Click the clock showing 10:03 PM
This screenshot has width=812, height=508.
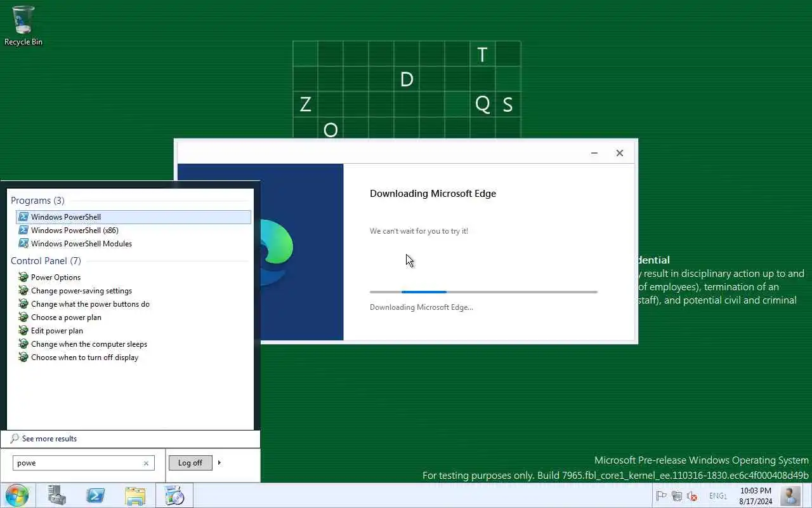pyautogui.click(x=756, y=496)
